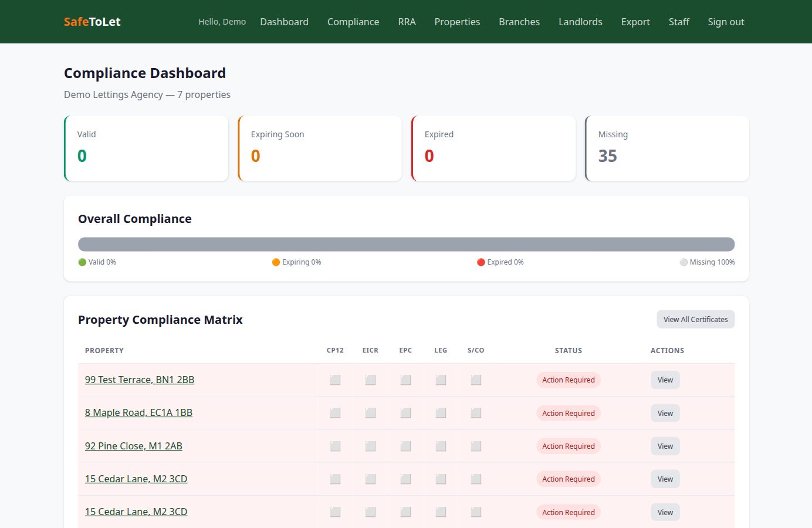Click LEG status icon for 8 Maple Road

(441, 413)
